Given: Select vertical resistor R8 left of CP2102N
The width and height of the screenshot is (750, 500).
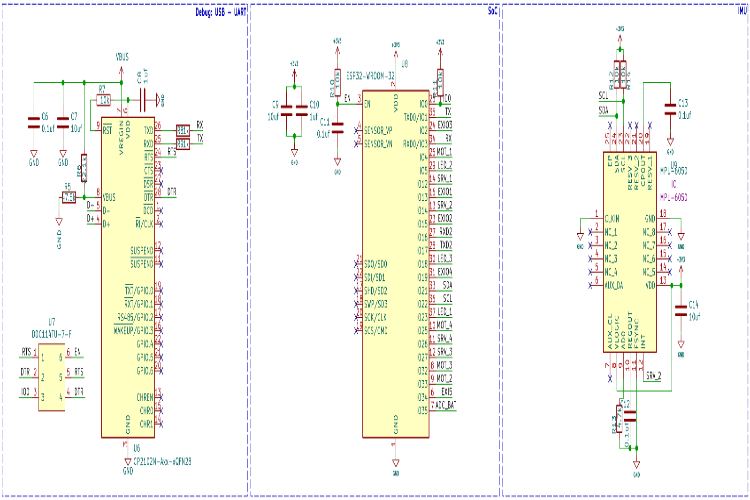Looking at the screenshot, I should point(84,167).
